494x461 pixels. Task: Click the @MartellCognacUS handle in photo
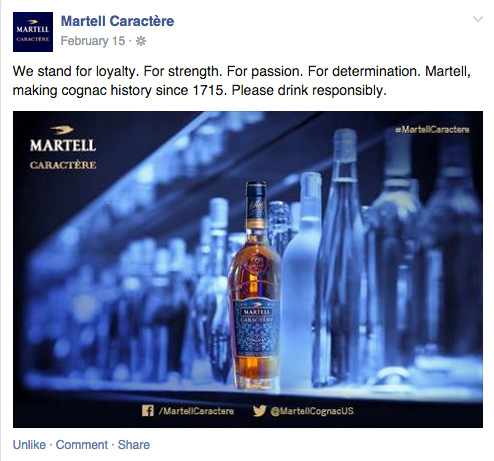tap(312, 411)
